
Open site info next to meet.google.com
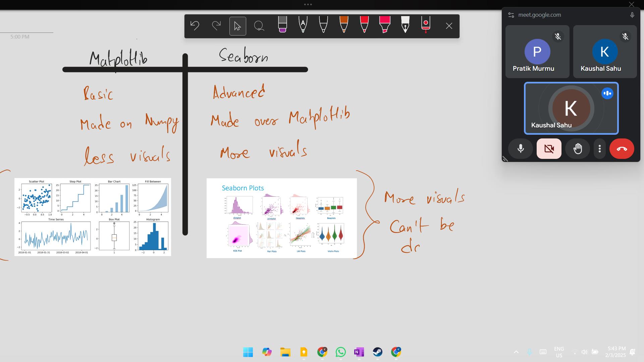tap(511, 15)
